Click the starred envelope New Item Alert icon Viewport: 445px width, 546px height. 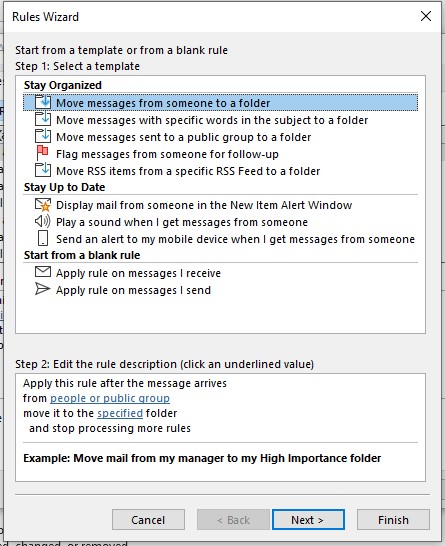43,205
